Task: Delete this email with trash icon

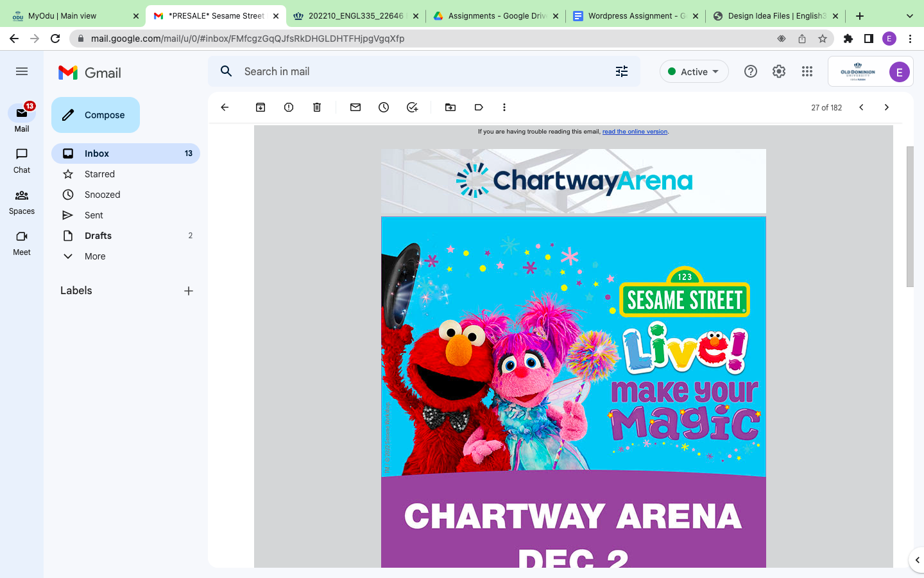Action: 317,107
